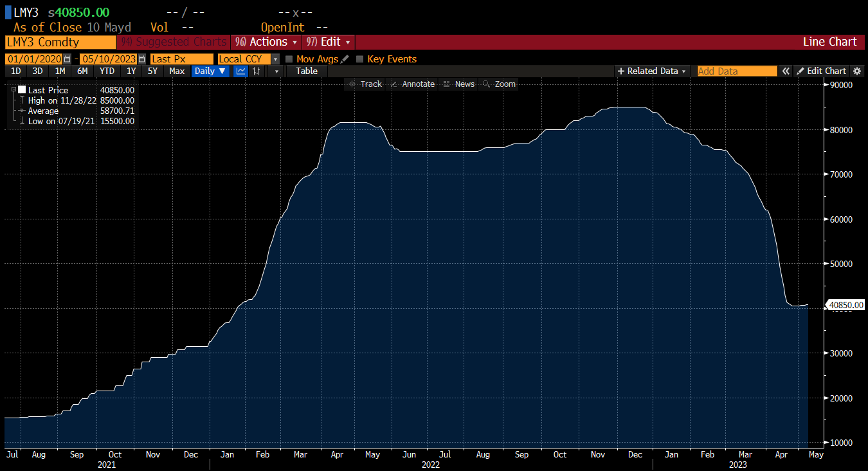This screenshot has width=868, height=471.
Task: Open chart settings gear icon
Action: [856, 71]
